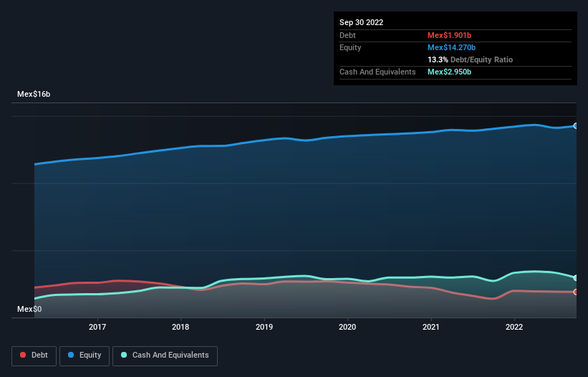Click the 13.3% Debt/Equity Ratio text
The height and width of the screenshot is (377, 588).
pos(470,59)
